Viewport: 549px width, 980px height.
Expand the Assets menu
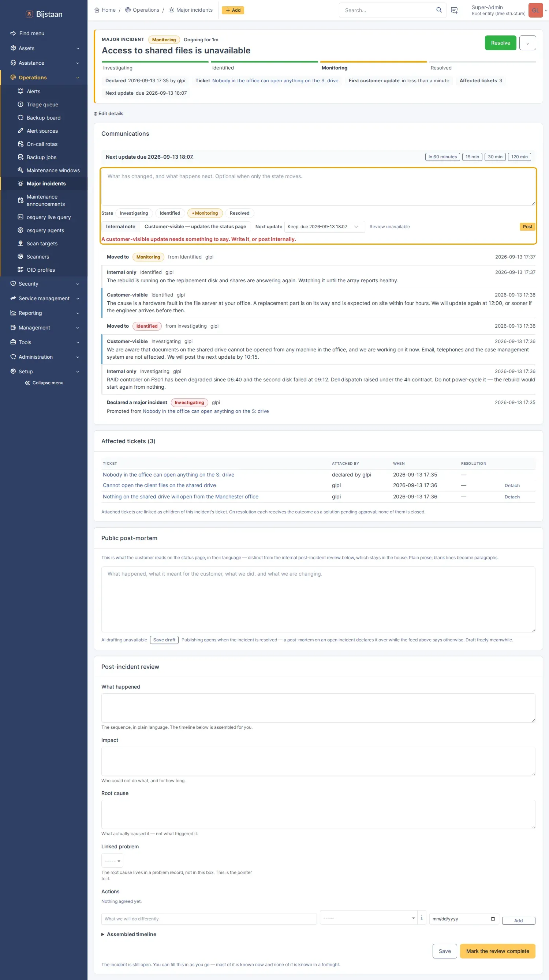pyautogui.click(x=44, y=48)
